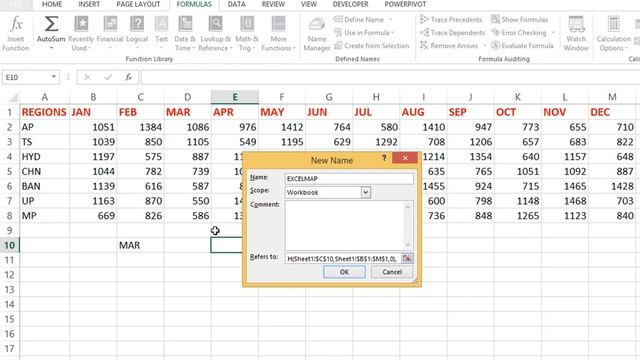Open the Name Manager
Viewport: 640px width, 360px height.
click(317, 34)
